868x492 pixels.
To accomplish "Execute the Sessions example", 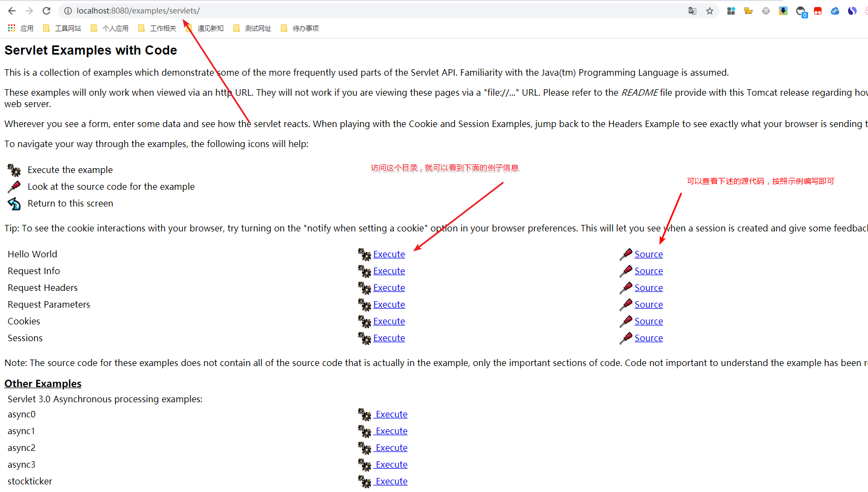I will pos(389,338).
